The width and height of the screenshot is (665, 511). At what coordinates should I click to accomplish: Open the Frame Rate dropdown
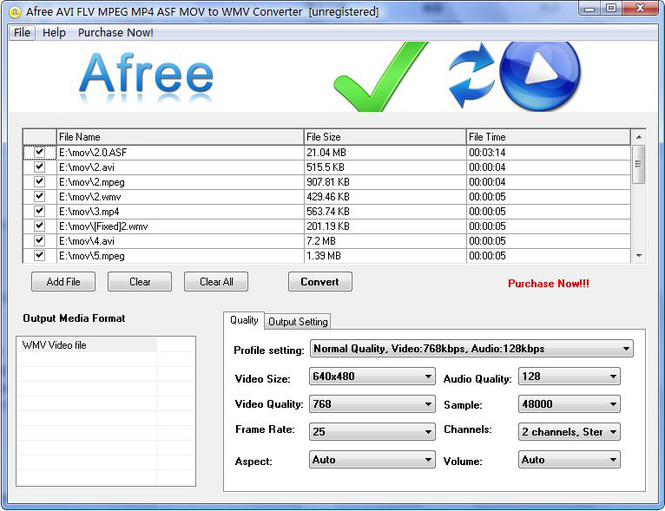tap(372, 432)
